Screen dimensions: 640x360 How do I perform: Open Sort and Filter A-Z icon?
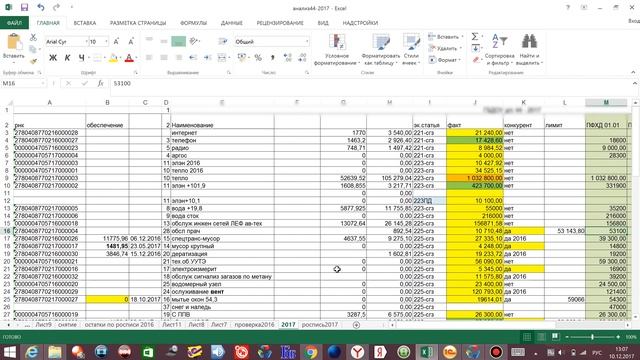coord(500,42)
